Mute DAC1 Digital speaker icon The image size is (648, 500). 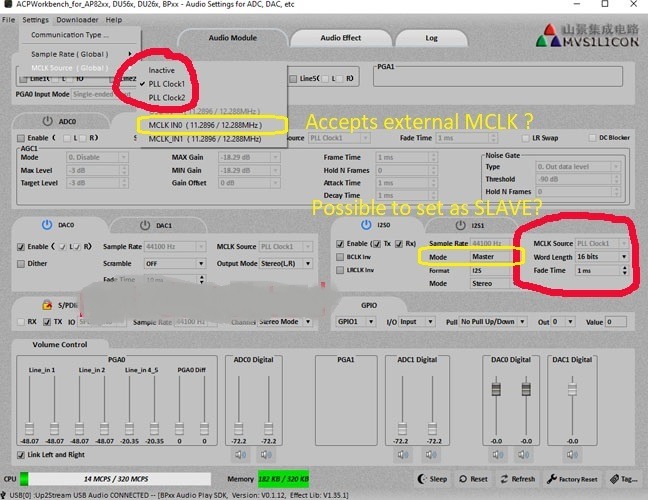[x=572, y=455]
